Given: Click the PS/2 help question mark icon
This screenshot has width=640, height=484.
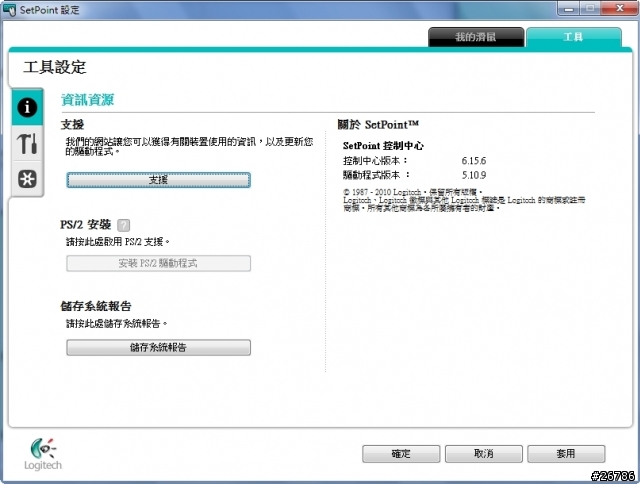Looking at the screenshot, I should [123, 225].
